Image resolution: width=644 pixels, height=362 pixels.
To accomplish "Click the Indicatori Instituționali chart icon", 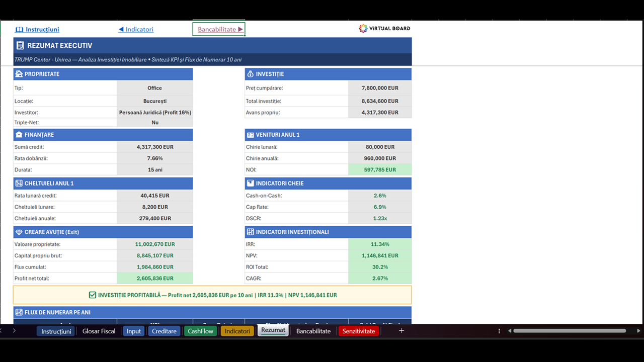I will coord(251,232).
